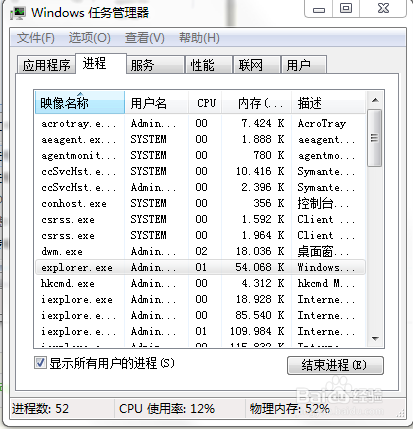Click the 18.036 K memory value

(x=260, y=251)
